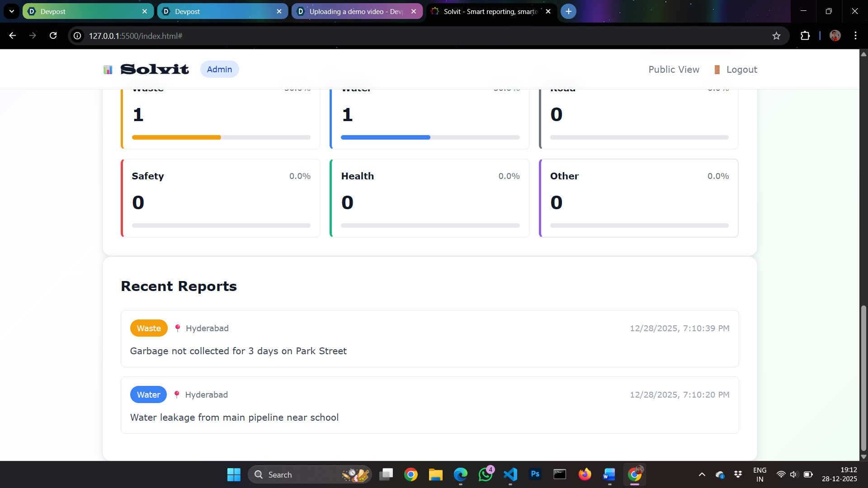Click the Waste category progress bar
Screen dimensions: 868x488
[x=221, y=137]
